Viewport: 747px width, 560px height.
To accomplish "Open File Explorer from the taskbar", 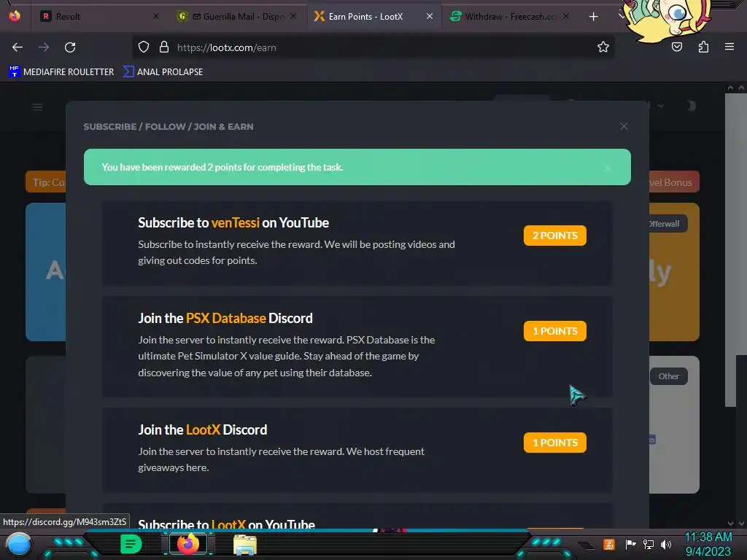I will (x=245, y=545).
